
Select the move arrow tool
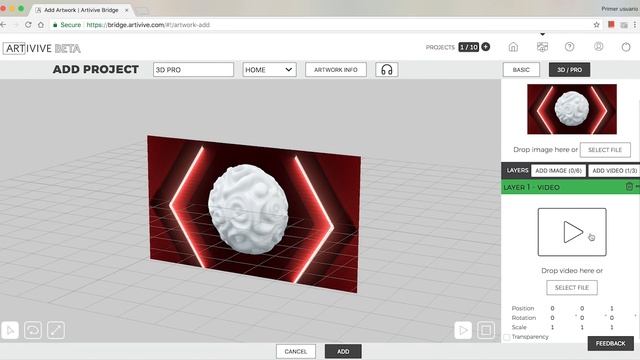(x=11, y=330)
